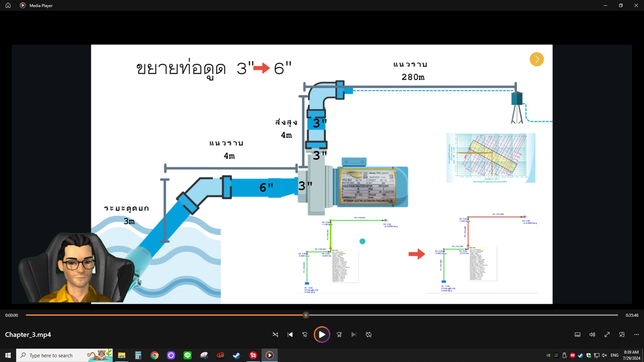Skip forward 30 seconds

pyautogui.click(x=339, y=334)
